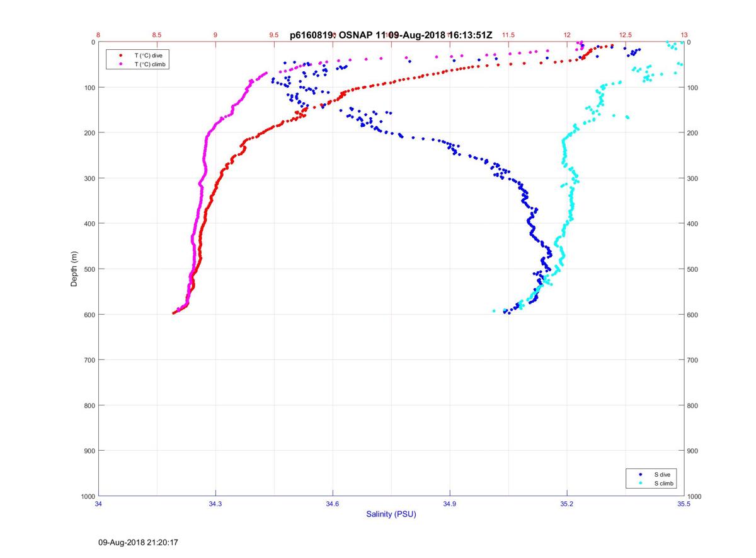Screen dimensions: 756x558
Task: Click the '300' tick on the right depth axis
Action: (x=693, y=178)
